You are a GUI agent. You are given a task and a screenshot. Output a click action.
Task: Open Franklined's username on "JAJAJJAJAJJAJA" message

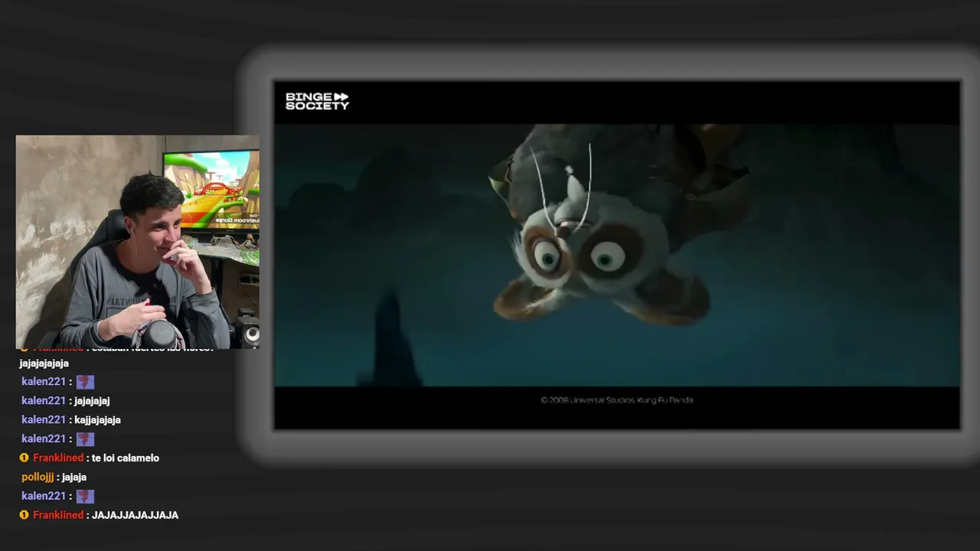click(x=58, y=515)
